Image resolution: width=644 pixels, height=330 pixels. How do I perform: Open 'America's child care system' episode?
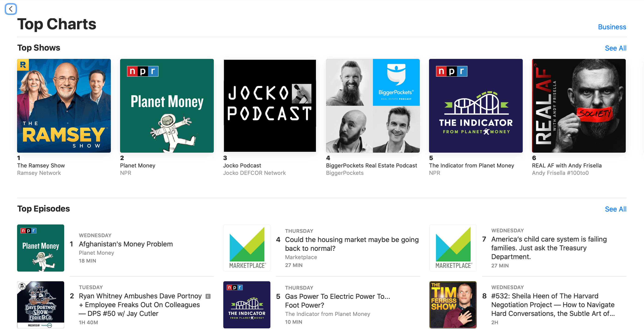[x=549, y=248]
